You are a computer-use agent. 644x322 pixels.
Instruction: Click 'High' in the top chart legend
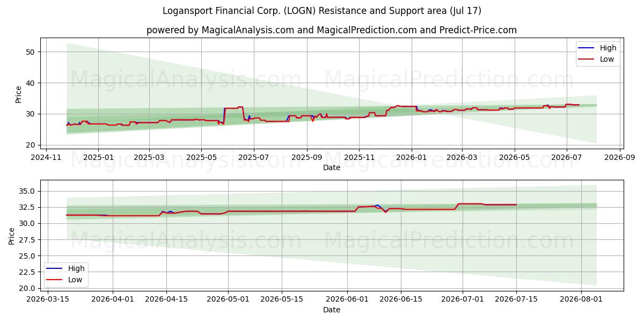point(608,48)
